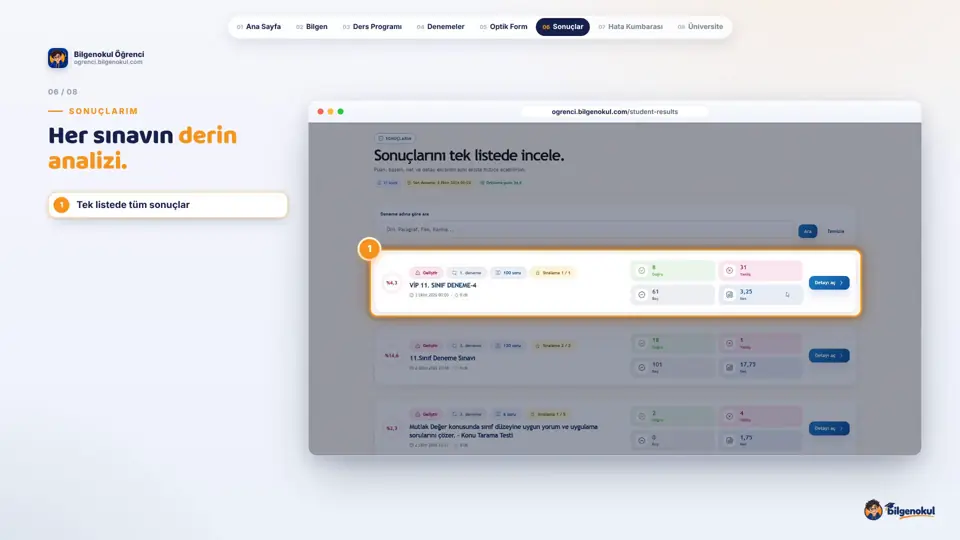Click the browser address bar with student-results URL

pos(615,111)
